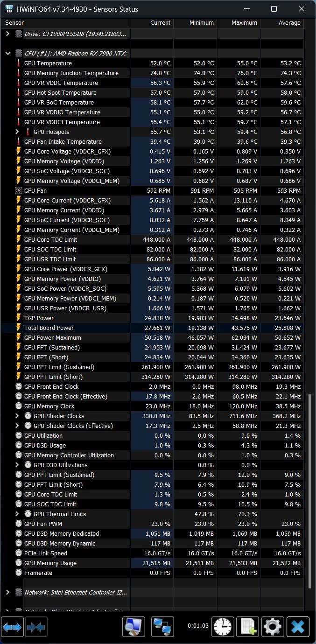This screenshot has width=316, height=644.
Task: Click the Sensor column header
Action: pyautogui.click(x=65, y=22)
